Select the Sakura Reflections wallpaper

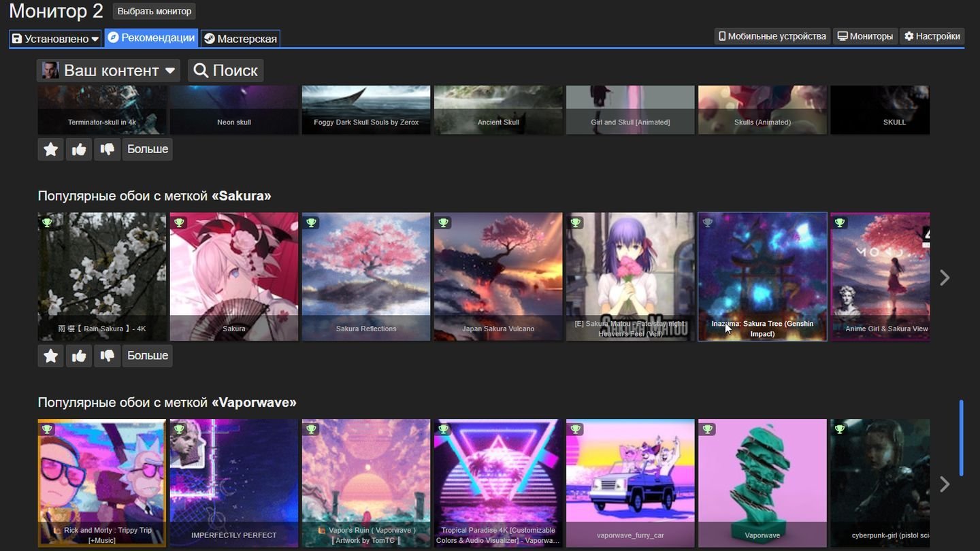366,277
